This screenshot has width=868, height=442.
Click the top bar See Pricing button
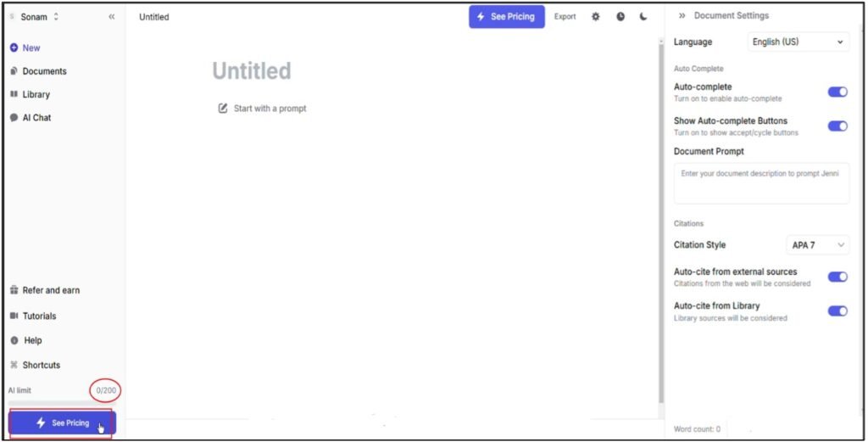507,17
